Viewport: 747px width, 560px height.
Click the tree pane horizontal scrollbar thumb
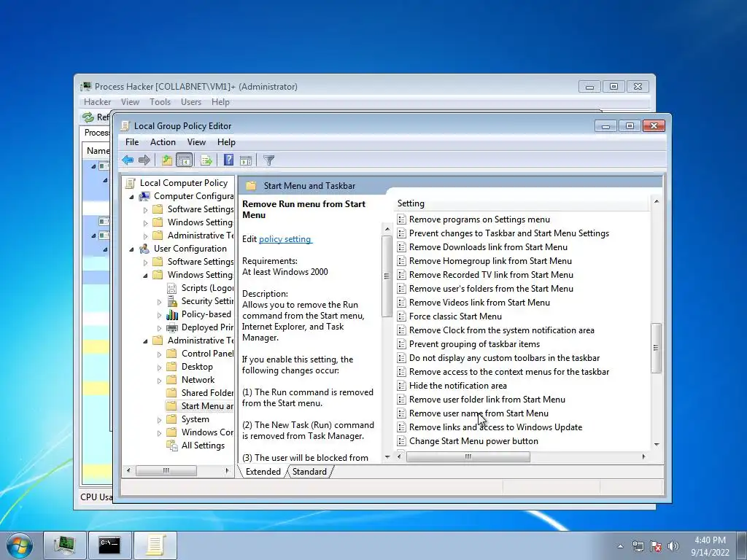coord(166,470)
